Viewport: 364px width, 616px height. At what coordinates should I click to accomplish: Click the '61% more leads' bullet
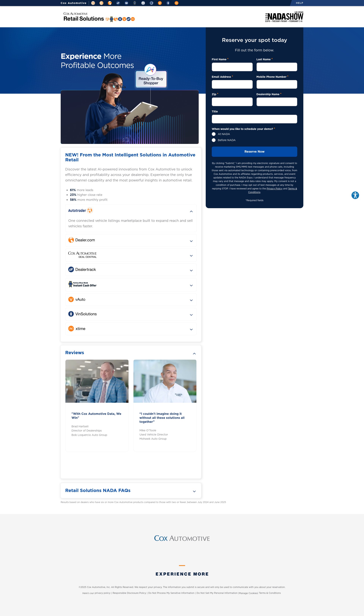tap(82, 190)
